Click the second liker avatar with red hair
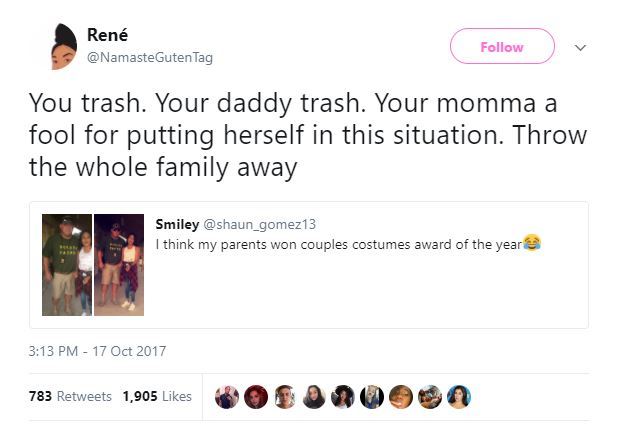 256,397
